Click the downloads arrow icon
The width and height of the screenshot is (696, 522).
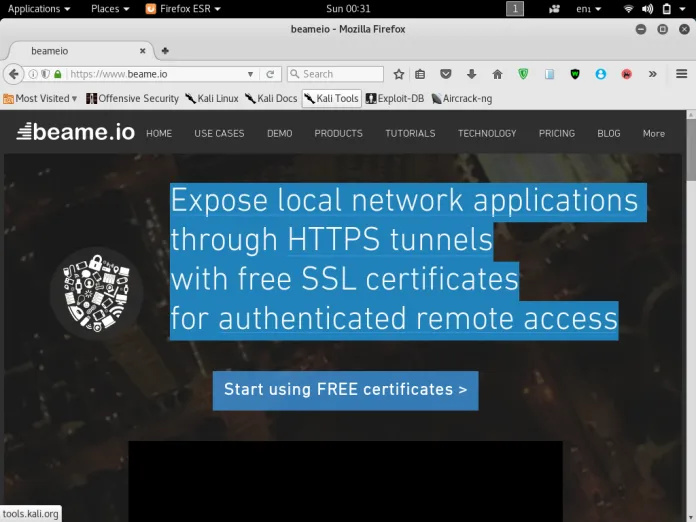click(x=471, y=74)
